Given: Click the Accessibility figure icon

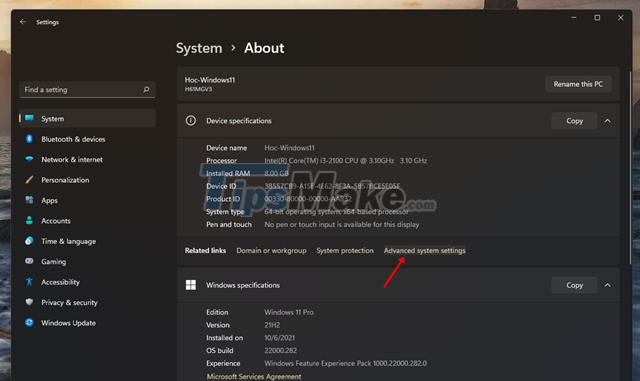Looking at the screenshot, I should [x=29, y=281].
